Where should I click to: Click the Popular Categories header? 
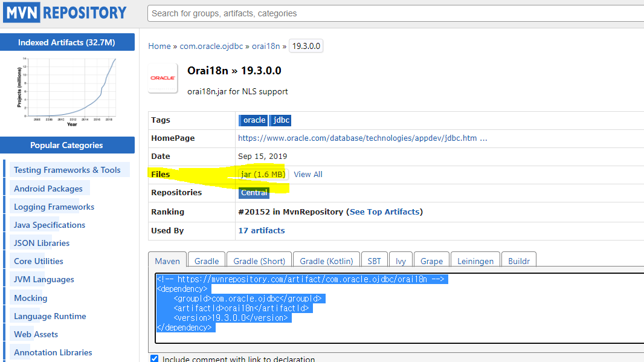(67, 145)
